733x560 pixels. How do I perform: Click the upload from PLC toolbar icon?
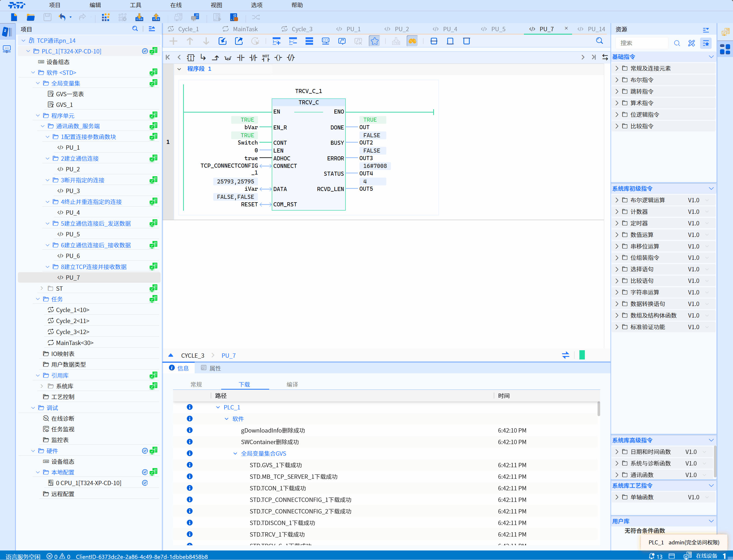156,17
